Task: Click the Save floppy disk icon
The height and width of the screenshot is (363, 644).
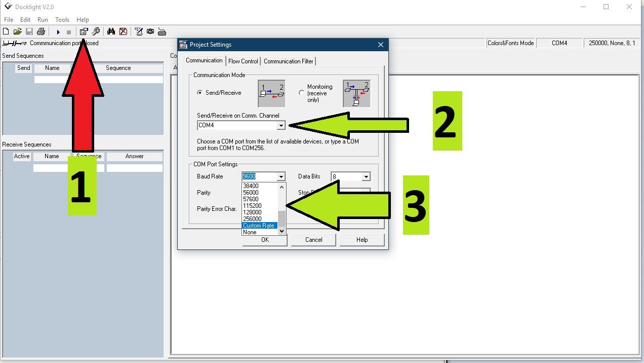Action: tap(29, 31)
